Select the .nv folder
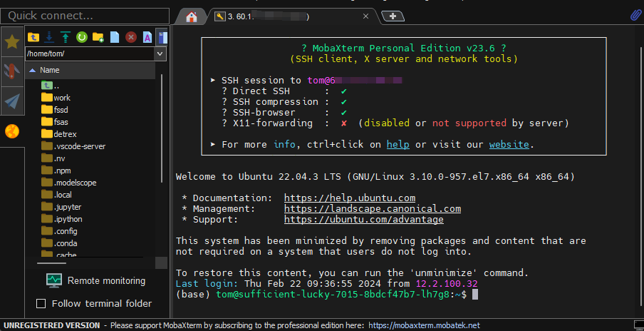The height and width of the screenshot is (331, 644). tap(53, 158)
